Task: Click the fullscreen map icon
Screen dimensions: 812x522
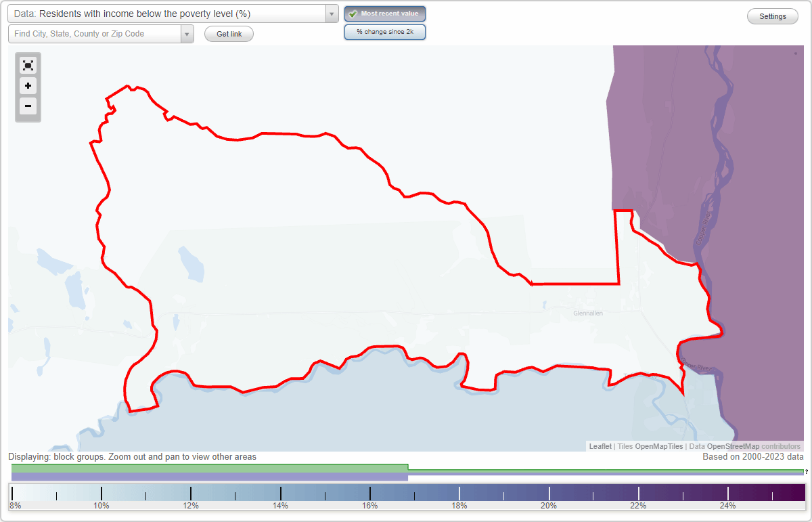Action: (x=28, y=65)
